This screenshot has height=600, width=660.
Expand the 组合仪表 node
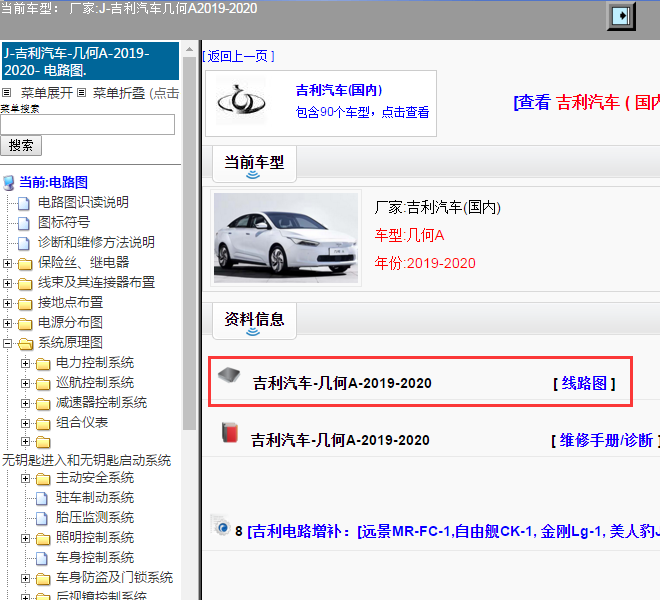tap(25, 423)
